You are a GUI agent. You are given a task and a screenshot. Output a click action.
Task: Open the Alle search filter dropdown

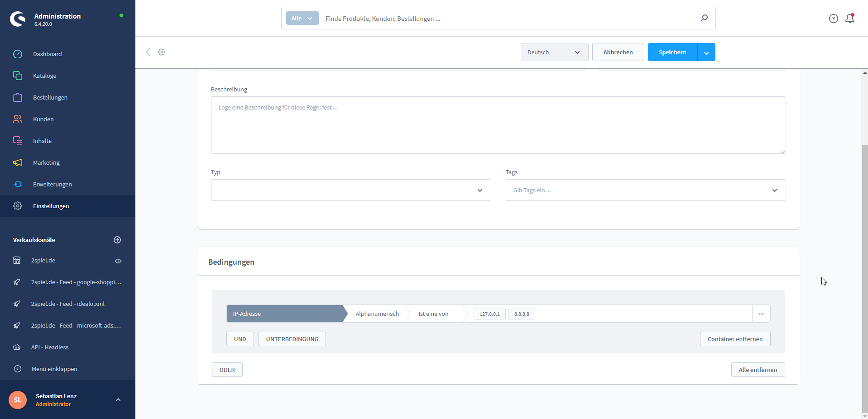click(x=302, y=18)
